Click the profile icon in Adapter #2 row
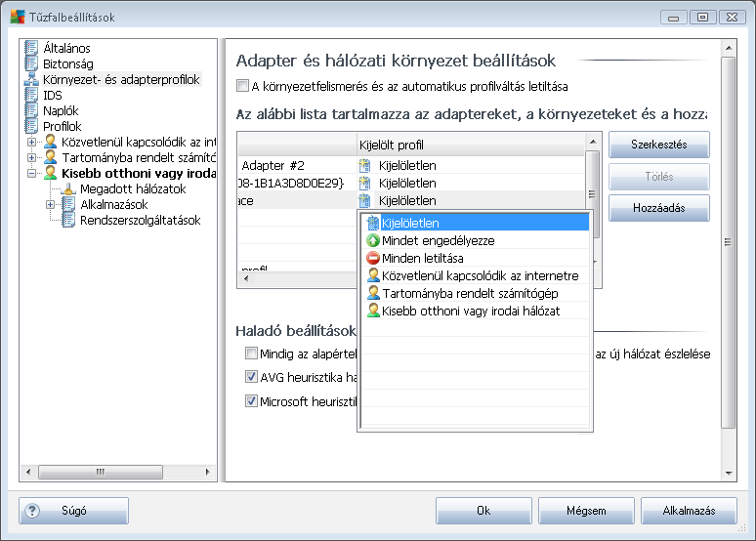 (x=365, y=165)
